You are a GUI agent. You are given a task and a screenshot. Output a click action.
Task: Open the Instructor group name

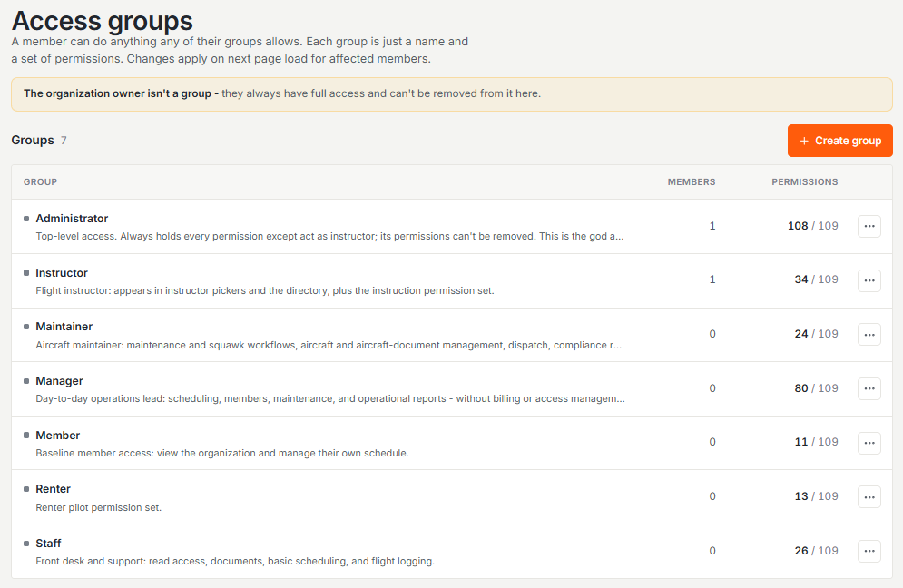tap(62, 272)
